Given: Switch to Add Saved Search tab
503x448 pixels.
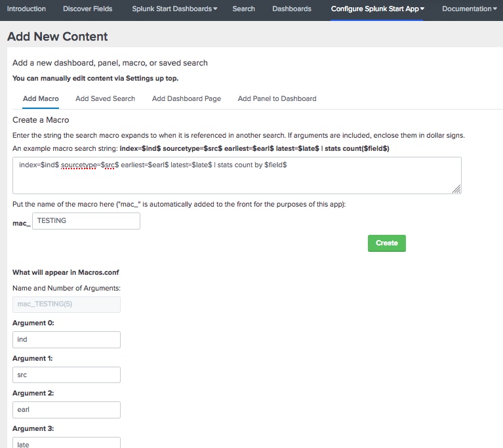Looking at the screenshot, I should [105, 98].
